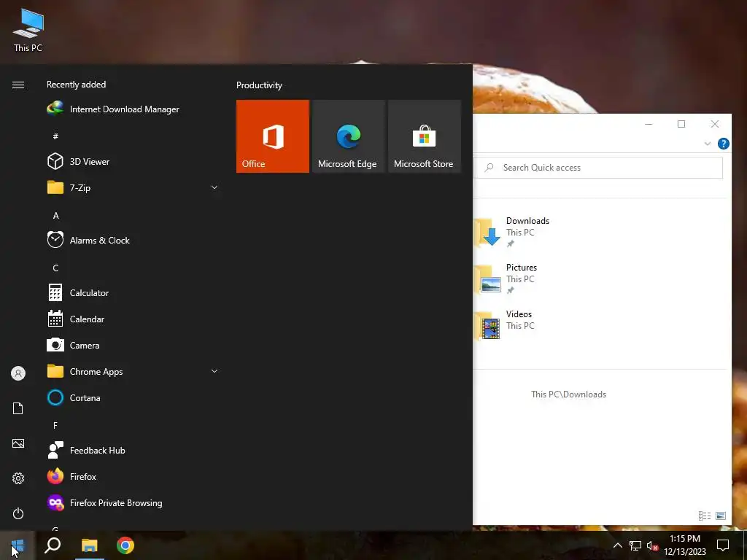Expand the Chrome Apps chevron

point(214,371)
